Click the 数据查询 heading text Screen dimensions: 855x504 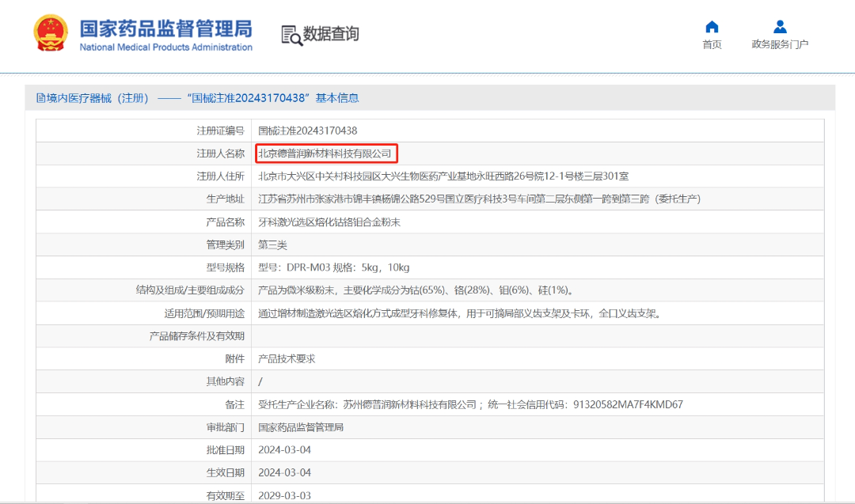pyautogui.click(x=331, y=34)
